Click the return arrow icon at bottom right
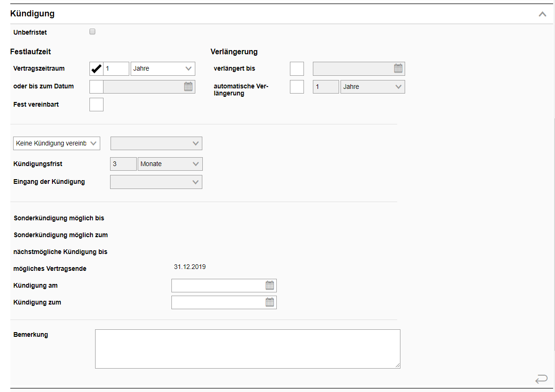 coord(541,379)
